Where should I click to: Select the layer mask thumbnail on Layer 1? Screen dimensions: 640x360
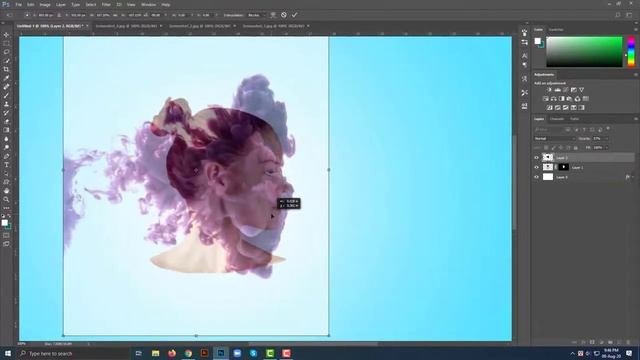(564, 167)
